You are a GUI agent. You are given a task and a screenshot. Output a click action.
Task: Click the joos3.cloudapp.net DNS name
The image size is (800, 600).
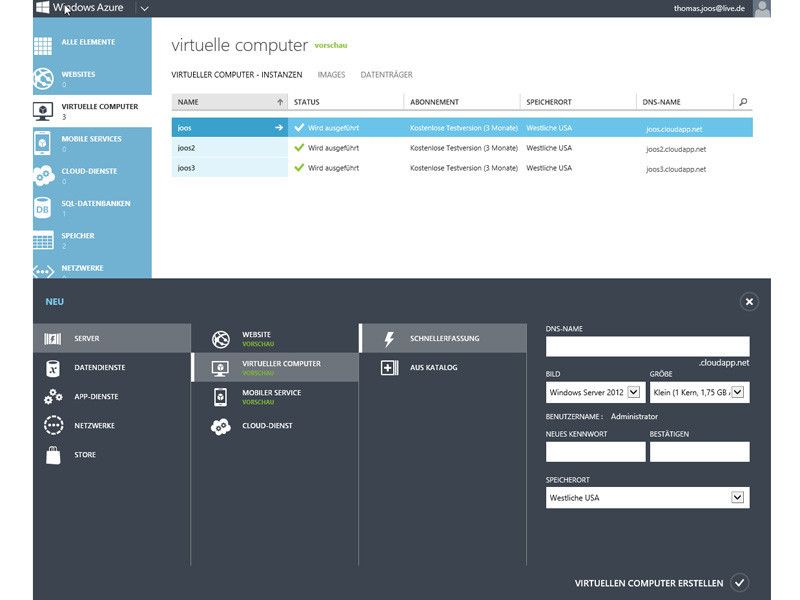coord(676,169)
